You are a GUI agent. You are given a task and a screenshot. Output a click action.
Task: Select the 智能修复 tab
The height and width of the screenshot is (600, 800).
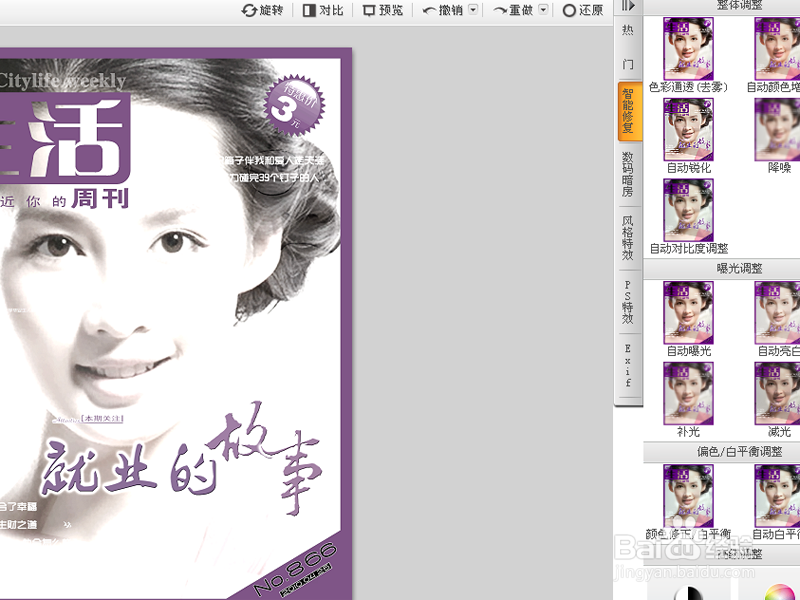point(628,110)
